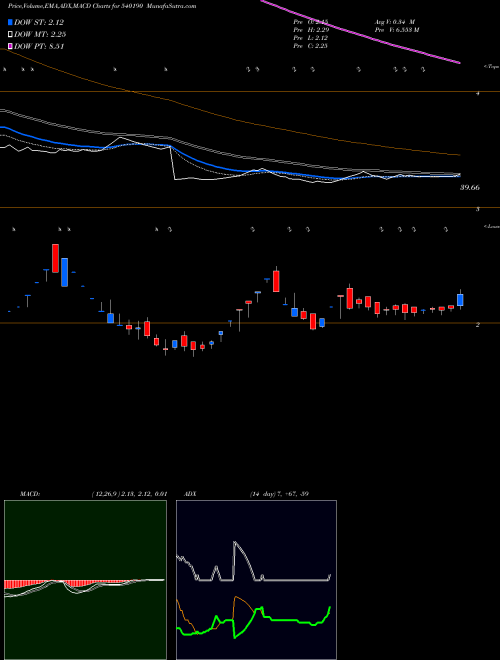Click the tallest red candlestick near left
Image resolution: width=500 pixels, height=660 pixels.
pos(55,258)
